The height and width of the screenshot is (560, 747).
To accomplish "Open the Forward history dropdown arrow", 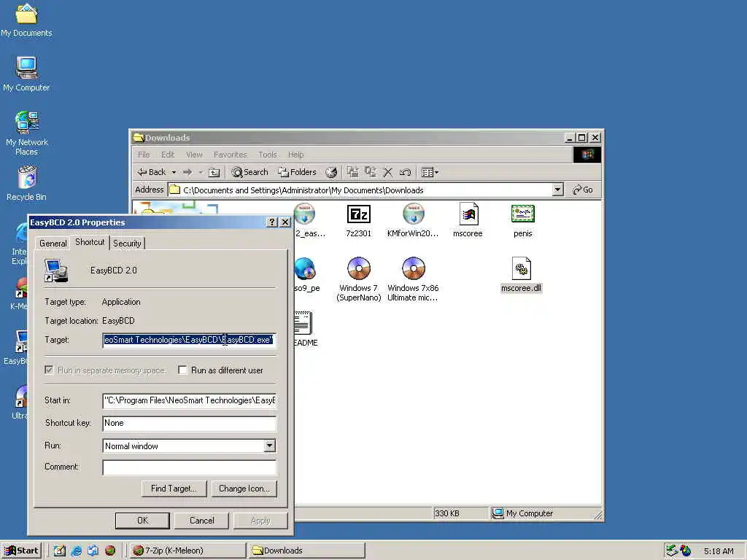I will (x=201, y=172).
